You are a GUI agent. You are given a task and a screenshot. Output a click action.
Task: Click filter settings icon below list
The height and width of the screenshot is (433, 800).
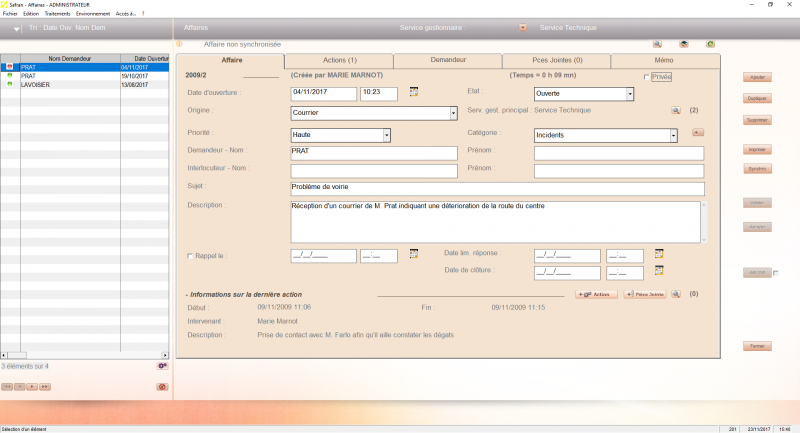(162, 366)
